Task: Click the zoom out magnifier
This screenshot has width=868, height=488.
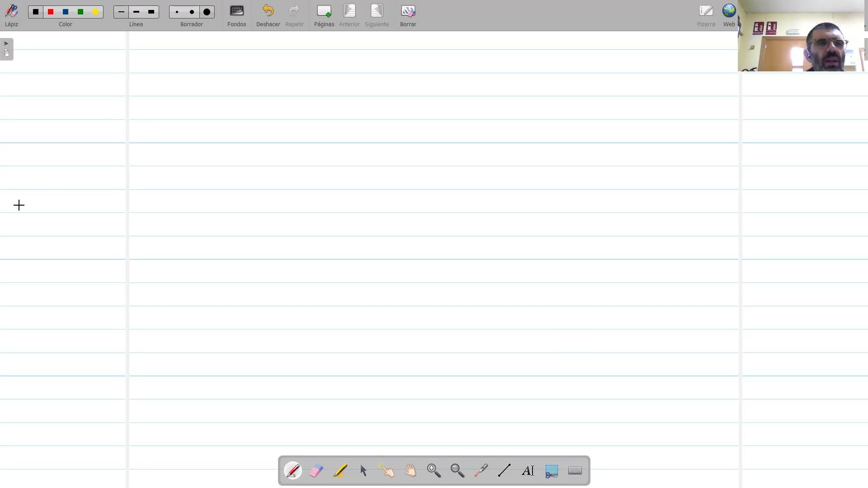Action: click(457, 471)
